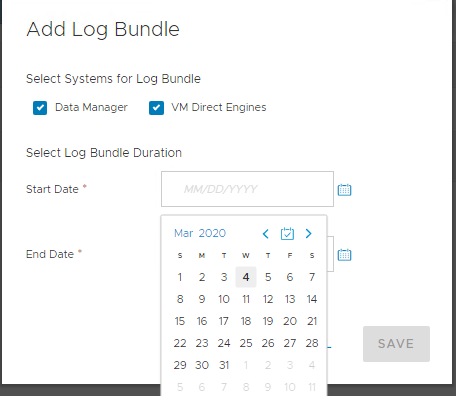
Task: Choose March 31 in the calendar
Action: (224, 365)
